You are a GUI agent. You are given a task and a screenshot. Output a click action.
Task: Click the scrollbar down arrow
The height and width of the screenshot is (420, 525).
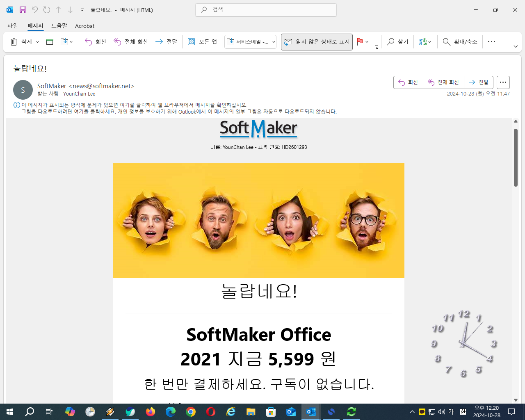click(516, 400)
